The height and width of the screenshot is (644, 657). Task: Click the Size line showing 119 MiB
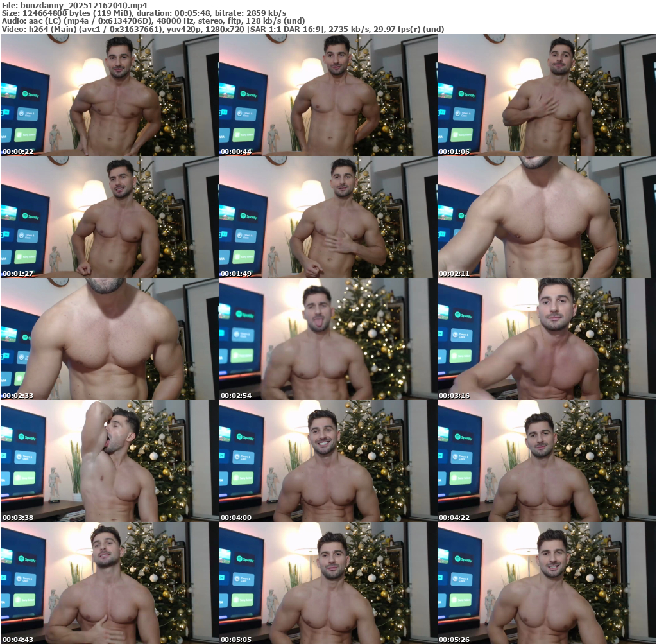coord(144,13)
